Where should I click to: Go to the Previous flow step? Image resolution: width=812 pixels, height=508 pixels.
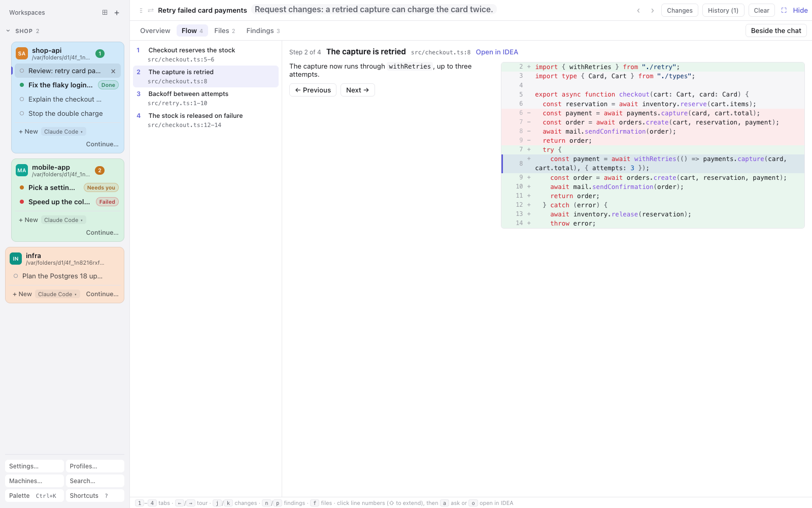pyautogui.click(x=313, y=90)
